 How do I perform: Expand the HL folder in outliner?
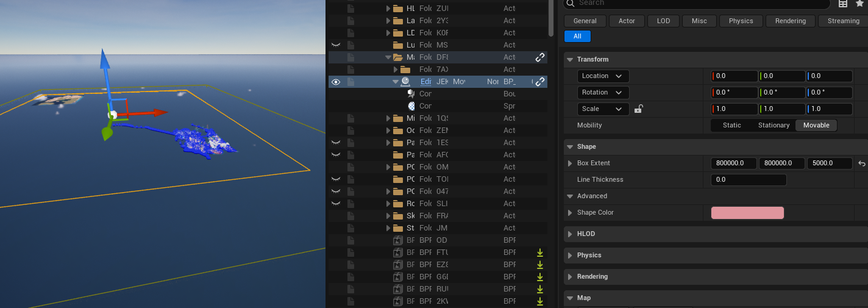[389, 9]
